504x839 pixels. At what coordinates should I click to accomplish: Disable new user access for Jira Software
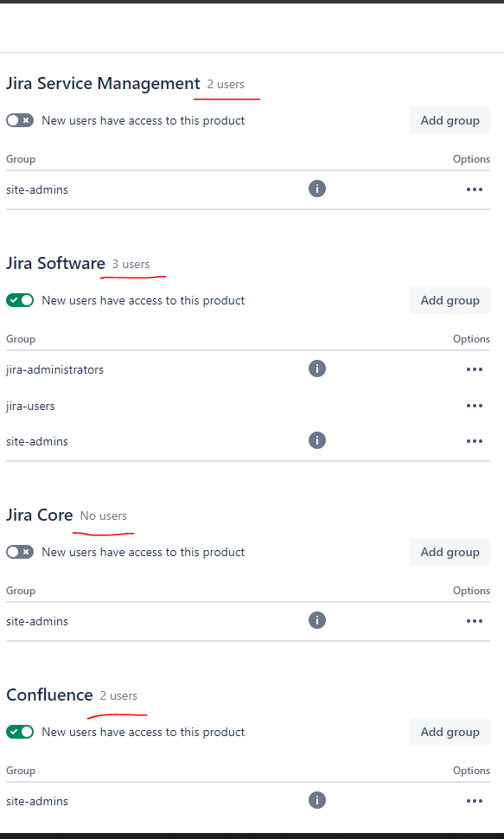20,300
